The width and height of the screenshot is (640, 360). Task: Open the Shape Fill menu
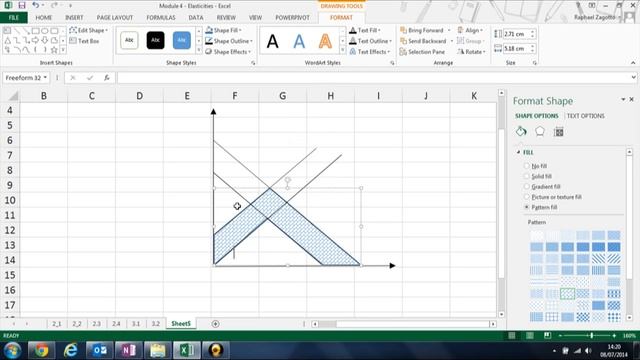(x=223, y=30)
